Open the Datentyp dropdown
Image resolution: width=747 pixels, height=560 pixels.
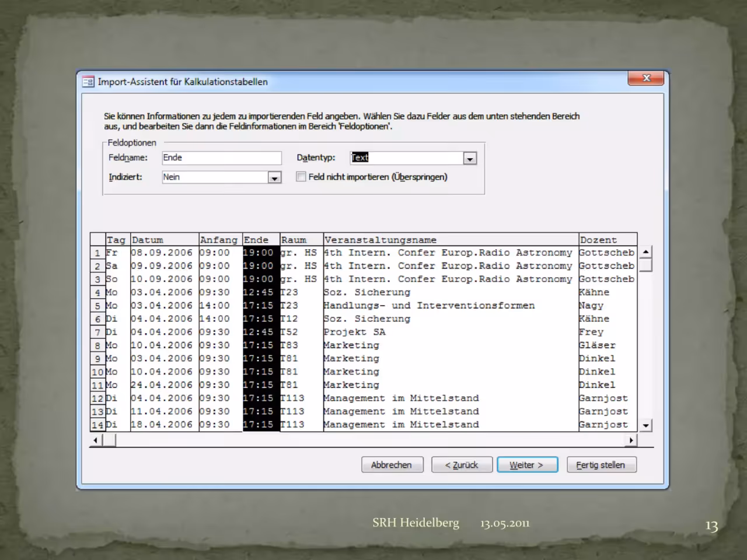point(470,158)
